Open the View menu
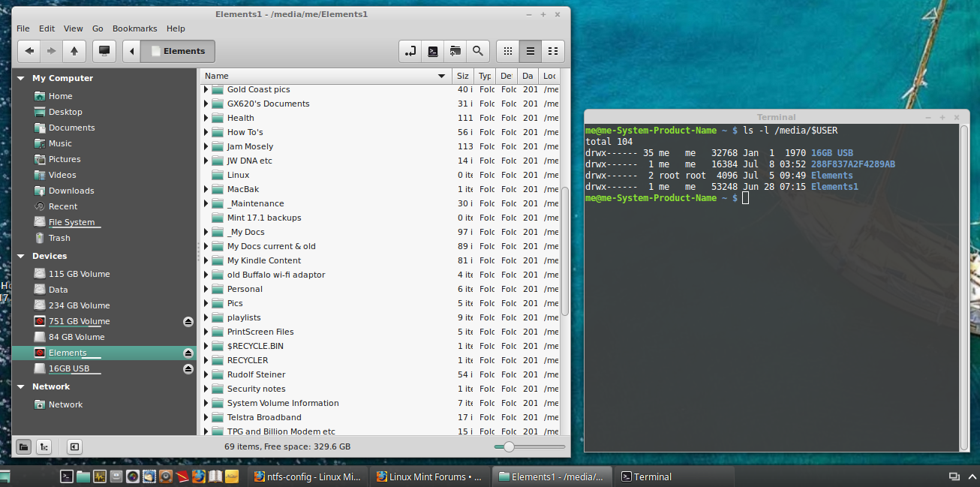Screen dimensions: 980x487 tap(74, 29)
